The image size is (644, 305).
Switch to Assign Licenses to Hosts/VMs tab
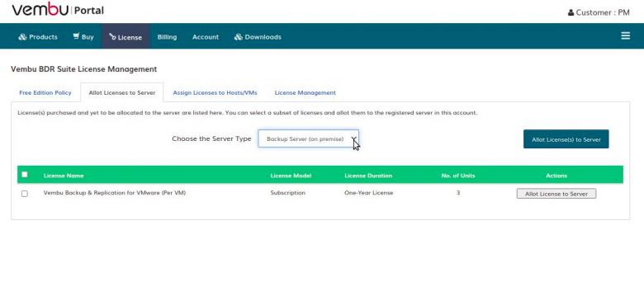(x=215, y=92)
